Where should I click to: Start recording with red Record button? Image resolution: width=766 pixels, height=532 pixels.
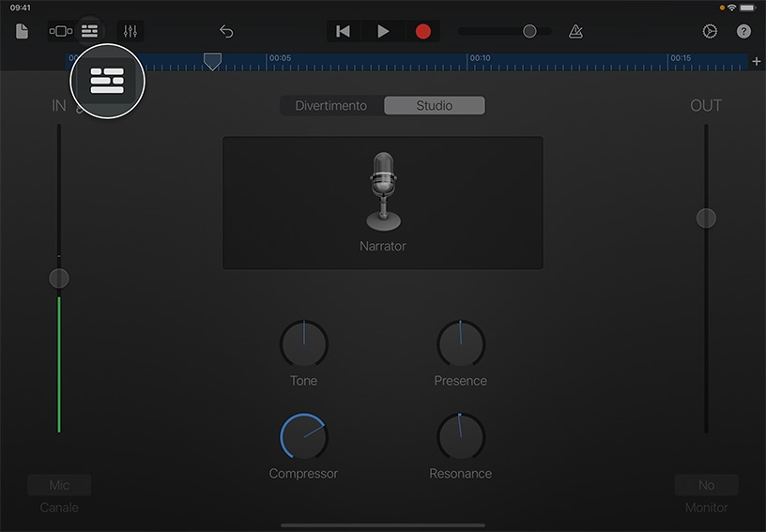coord(423,31)
